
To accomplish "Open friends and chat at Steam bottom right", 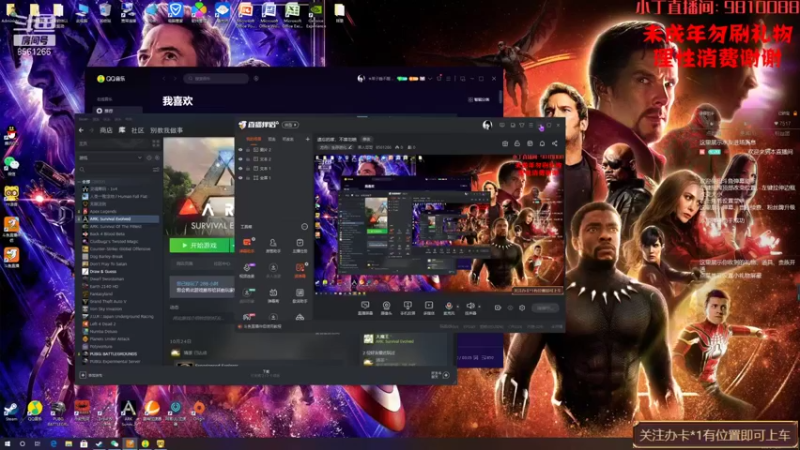I will pos(441,375).
